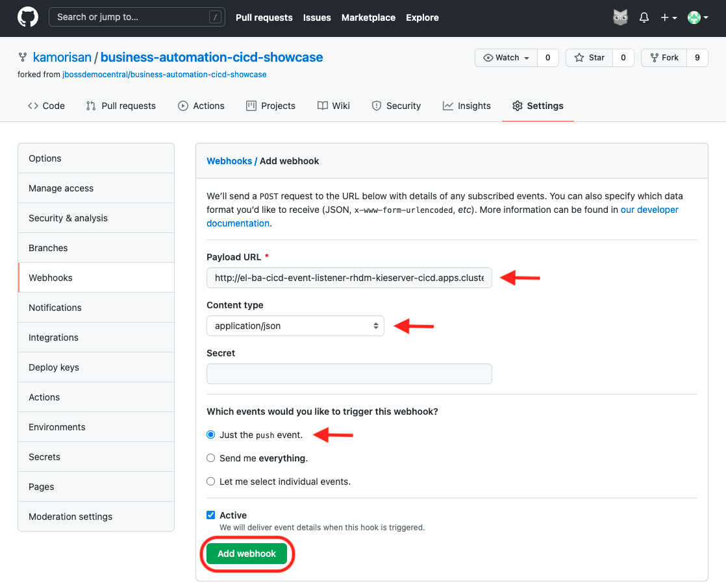
Task: Open Marketplace in top navigation
Action: click(369, 18)
